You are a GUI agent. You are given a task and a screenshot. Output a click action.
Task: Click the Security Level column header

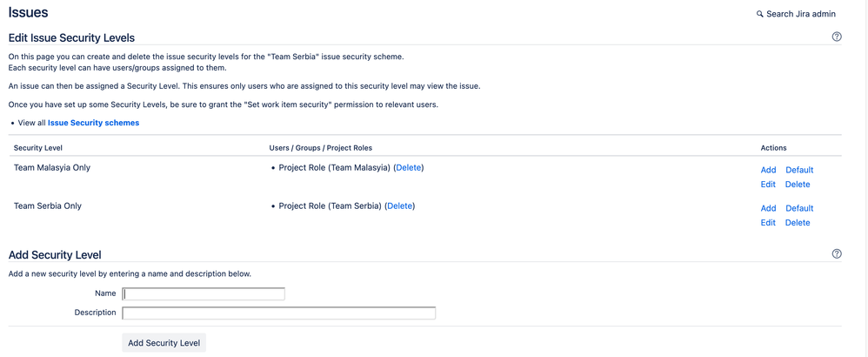38,148
